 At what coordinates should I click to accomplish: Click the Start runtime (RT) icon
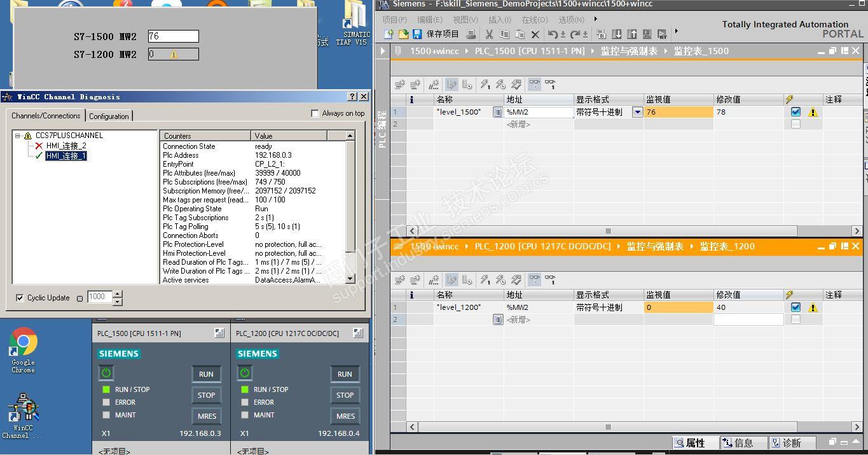click(x=662, y=34)
